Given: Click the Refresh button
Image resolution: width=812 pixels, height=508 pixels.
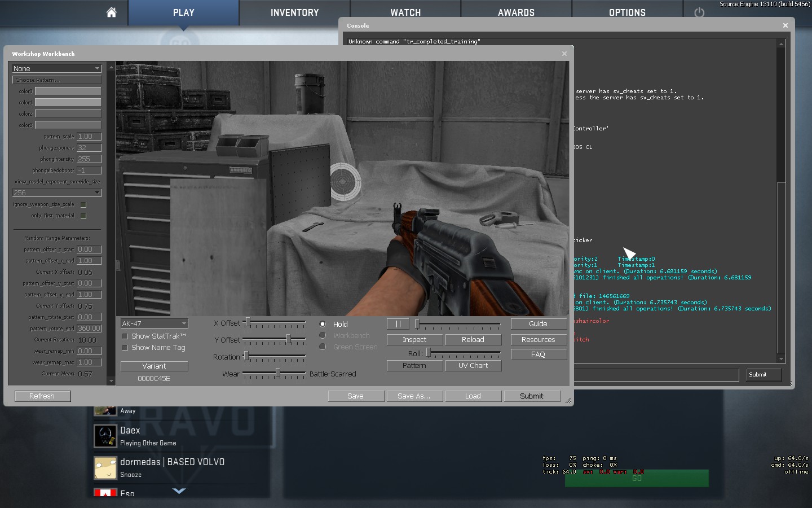Looking at the screenshot, I should coord(42,396).
